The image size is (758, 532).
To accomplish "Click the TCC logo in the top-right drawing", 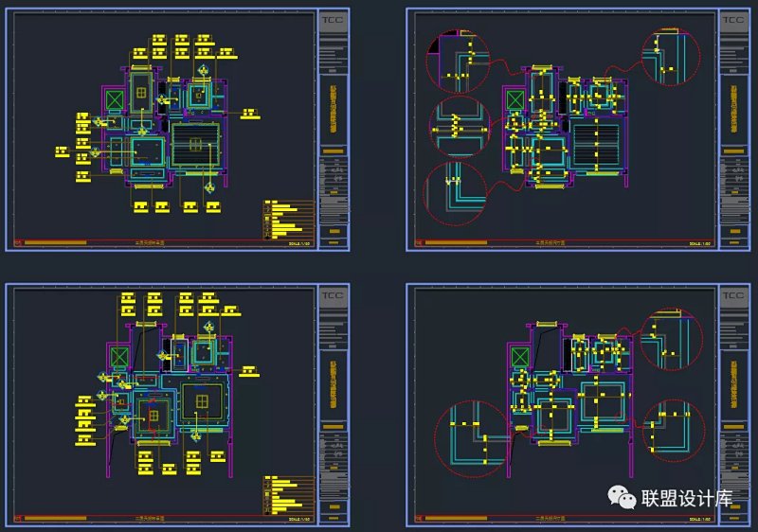I will 732,20.
